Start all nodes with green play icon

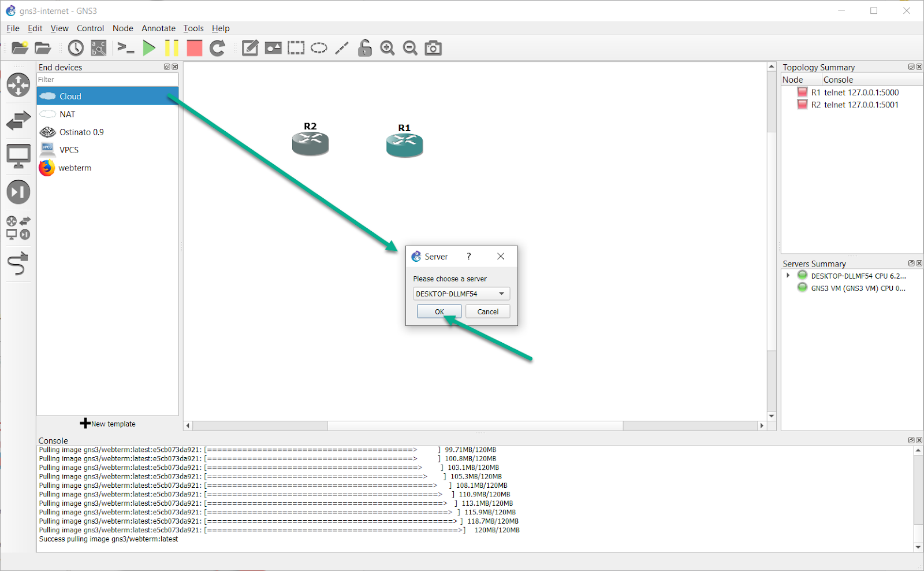click(x=149, y=48)
